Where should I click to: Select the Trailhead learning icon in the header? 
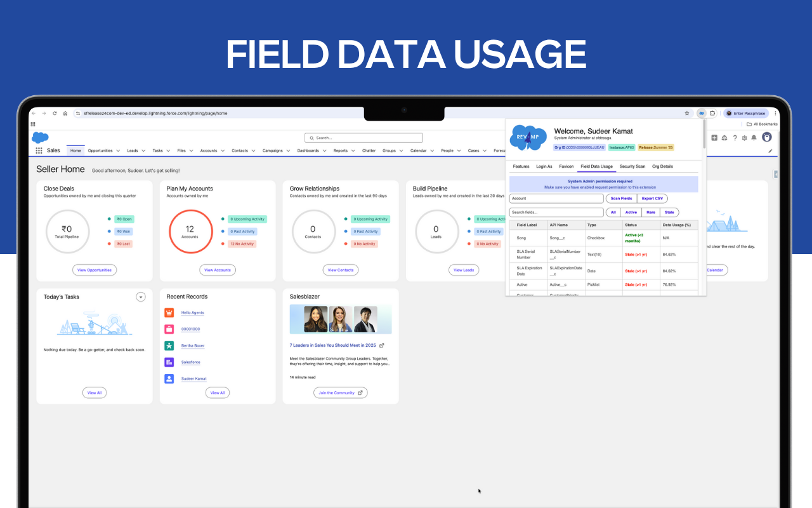tap(724, 138)
